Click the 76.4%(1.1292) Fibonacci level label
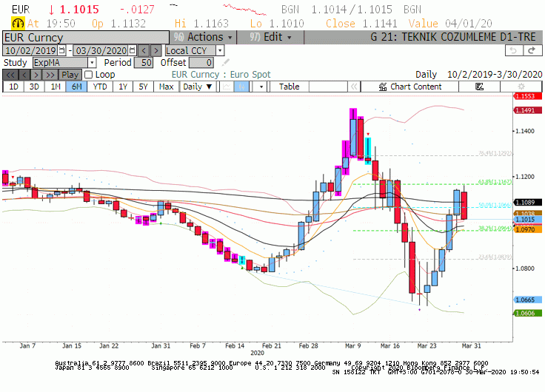The width and height of the screenshot is (545, 392). 495,153
